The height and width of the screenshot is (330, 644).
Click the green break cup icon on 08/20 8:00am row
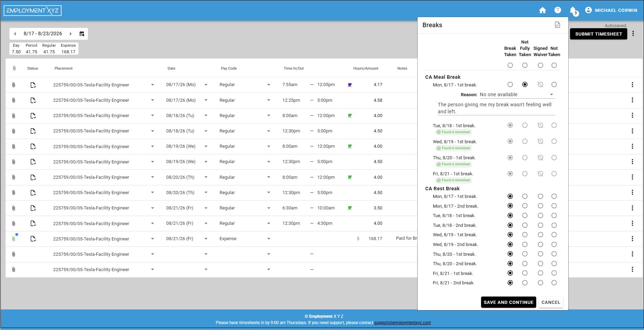point(350,177)
